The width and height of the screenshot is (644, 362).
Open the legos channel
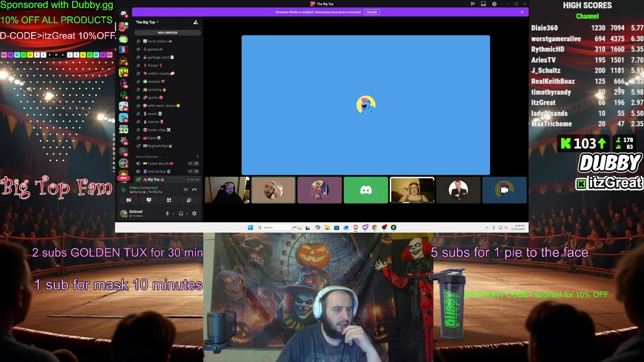click(x=168, y=138)
